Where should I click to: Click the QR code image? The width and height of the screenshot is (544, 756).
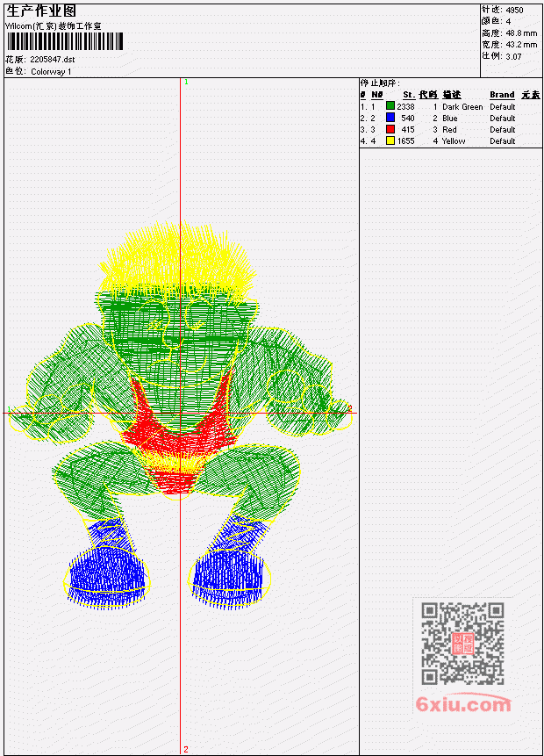[462, 644]
